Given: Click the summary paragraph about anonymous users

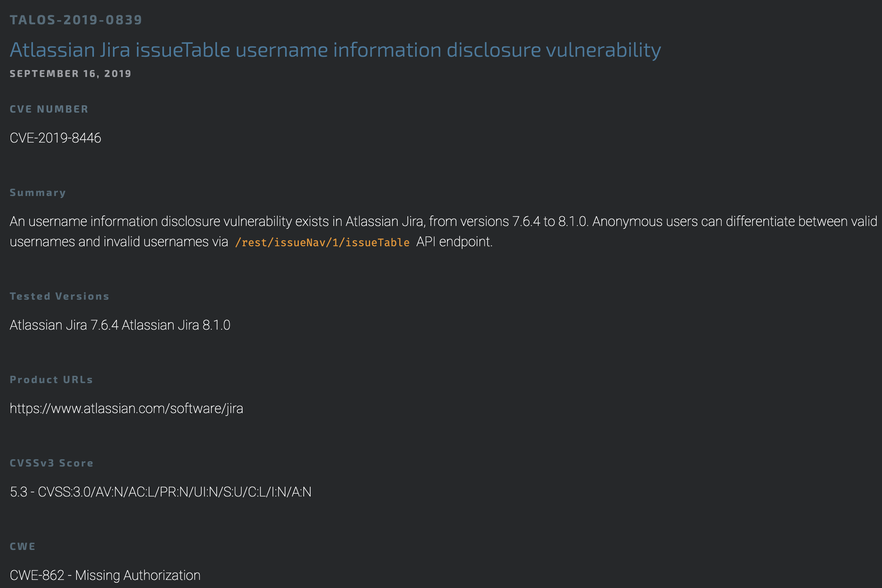Looking at the screenshot, I should click(443, 232).
